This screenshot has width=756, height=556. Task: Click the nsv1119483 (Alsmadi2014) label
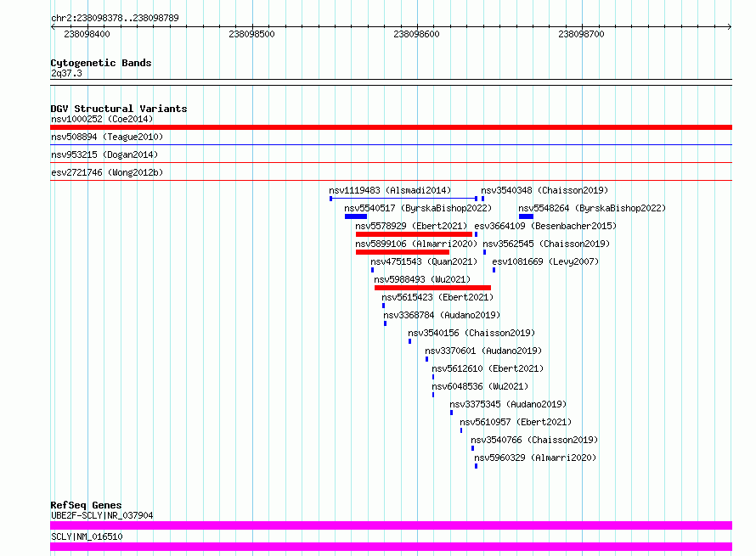(x=390, y=190)
